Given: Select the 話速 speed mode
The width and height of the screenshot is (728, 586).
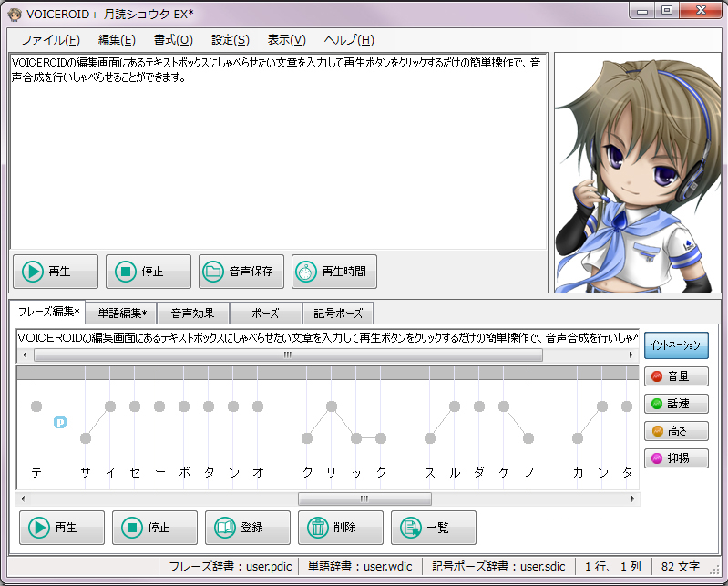Looking at the screenshot, I should 676,404.
